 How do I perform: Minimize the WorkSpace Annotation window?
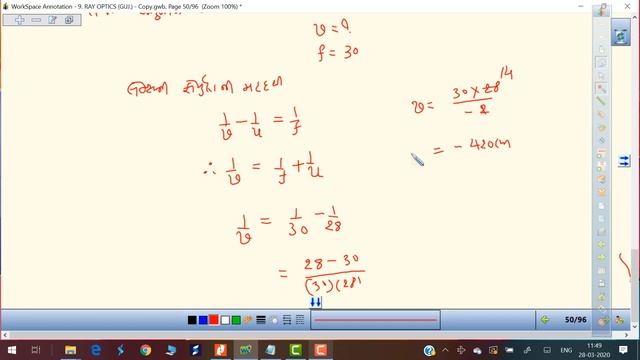(x=581, y=6)
